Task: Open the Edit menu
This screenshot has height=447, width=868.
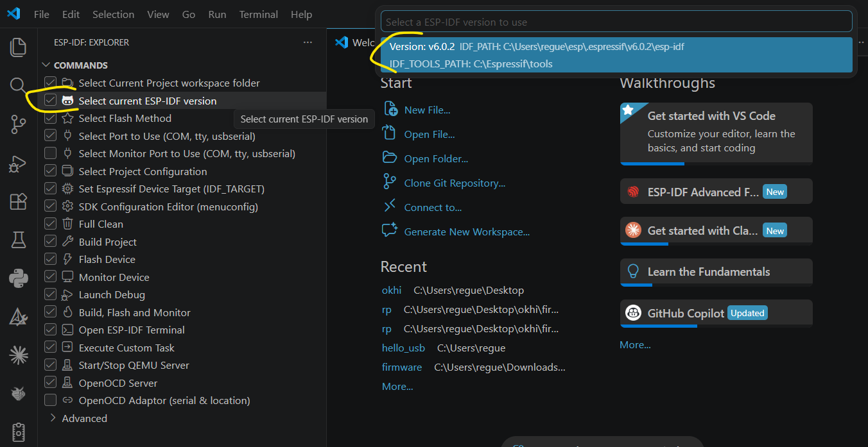Action: 71,14
